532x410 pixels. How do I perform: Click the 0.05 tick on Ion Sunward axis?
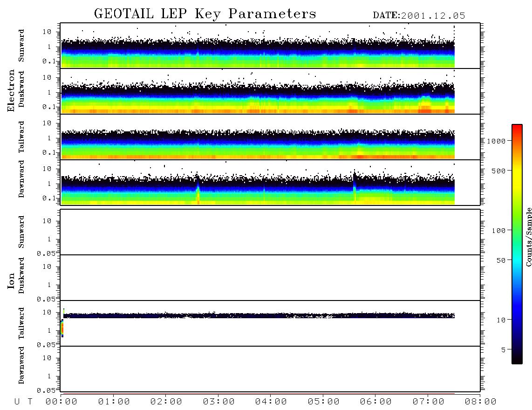(x=46, y=253)
